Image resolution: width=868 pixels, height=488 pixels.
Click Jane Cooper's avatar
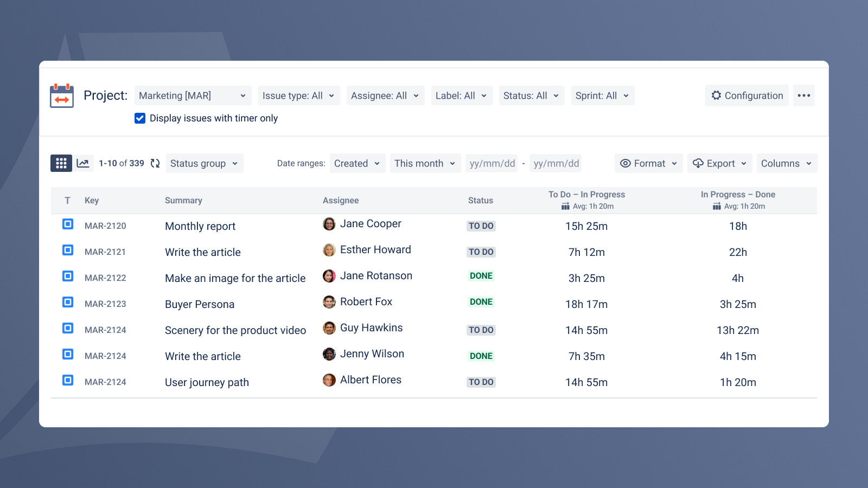tap(329, 223)
